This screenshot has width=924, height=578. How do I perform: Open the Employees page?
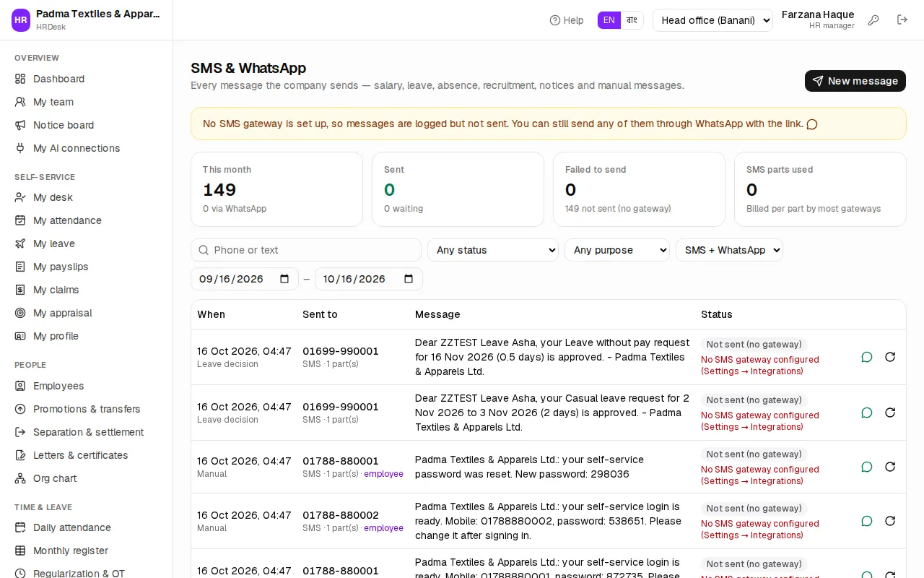[87, 386]
